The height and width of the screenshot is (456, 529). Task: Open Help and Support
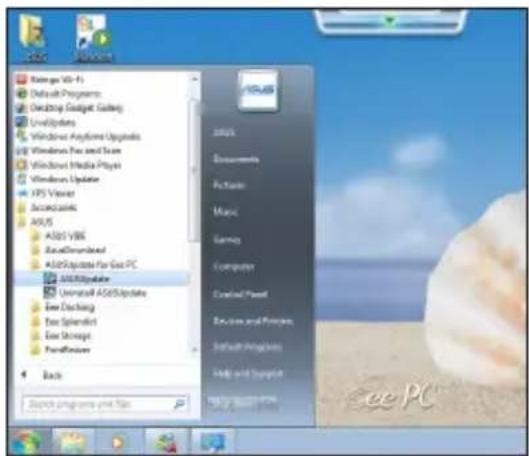click(x=248, y=373)
